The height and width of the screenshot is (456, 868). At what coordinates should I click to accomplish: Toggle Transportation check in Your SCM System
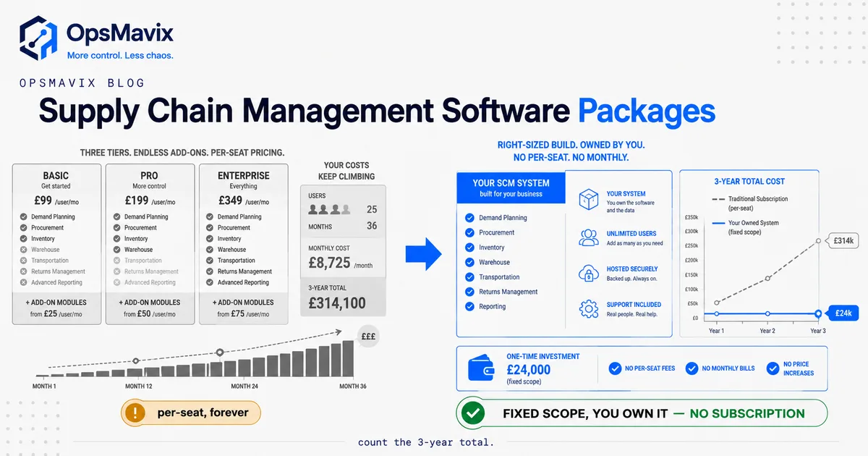click(x=470, y=277)
